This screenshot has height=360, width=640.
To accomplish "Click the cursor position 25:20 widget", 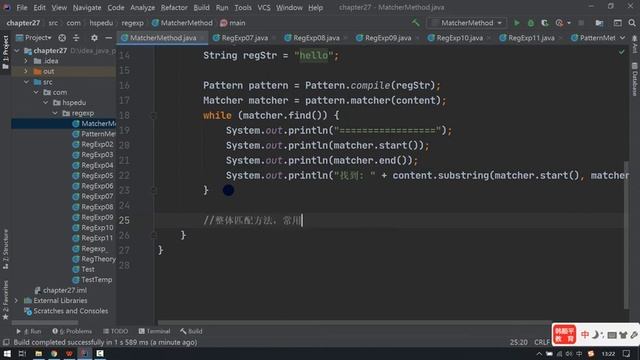I will 518,342.
